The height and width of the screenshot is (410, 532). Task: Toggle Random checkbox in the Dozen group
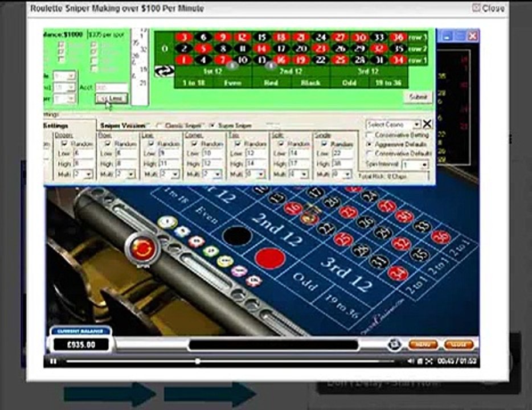click(x=64, y=143)
